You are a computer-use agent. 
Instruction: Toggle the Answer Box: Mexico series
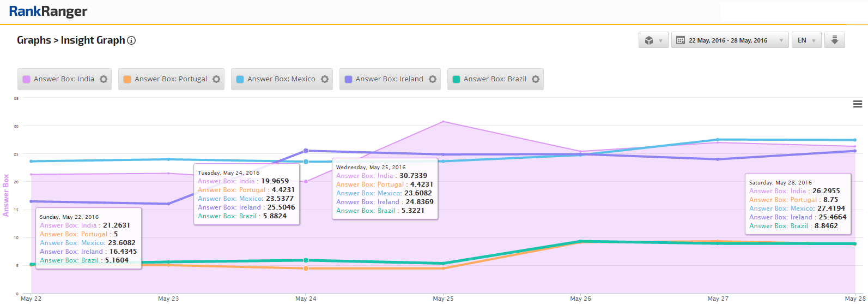(281, 79)
